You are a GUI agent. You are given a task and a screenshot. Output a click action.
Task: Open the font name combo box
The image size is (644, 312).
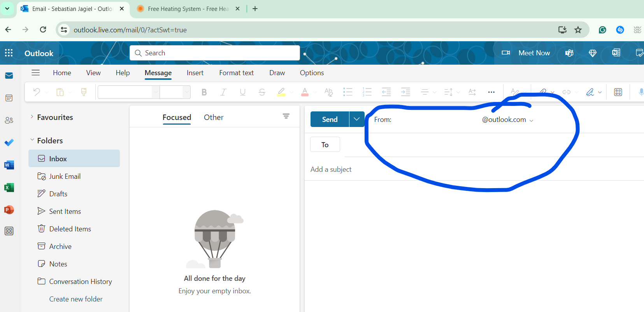128,92
